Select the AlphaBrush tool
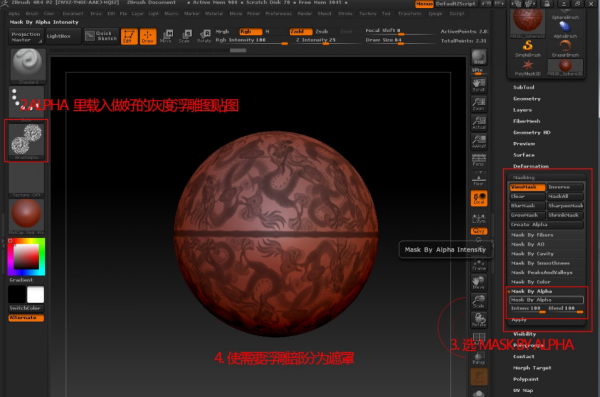 coord(565,29)
